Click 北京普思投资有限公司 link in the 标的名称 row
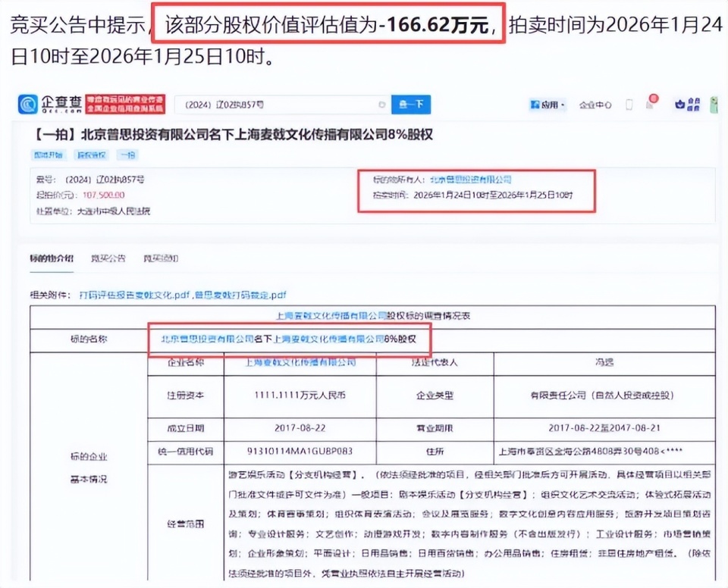The image size is (728, 588). click(208, 339)
